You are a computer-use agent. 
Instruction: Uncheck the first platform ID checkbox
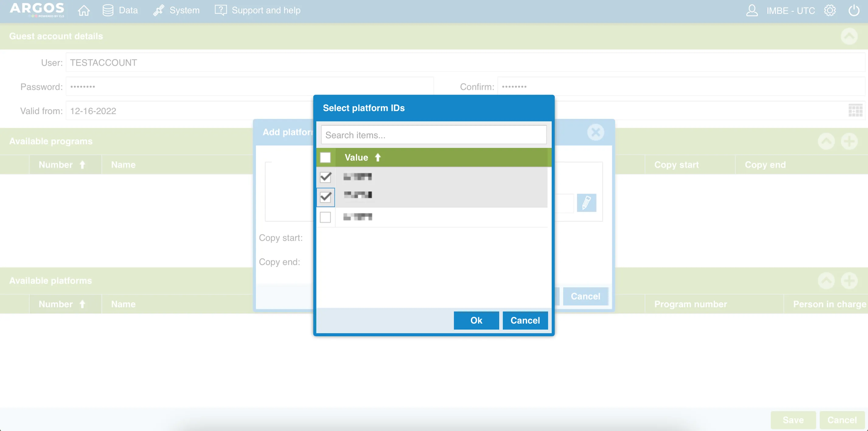(325, 177)
